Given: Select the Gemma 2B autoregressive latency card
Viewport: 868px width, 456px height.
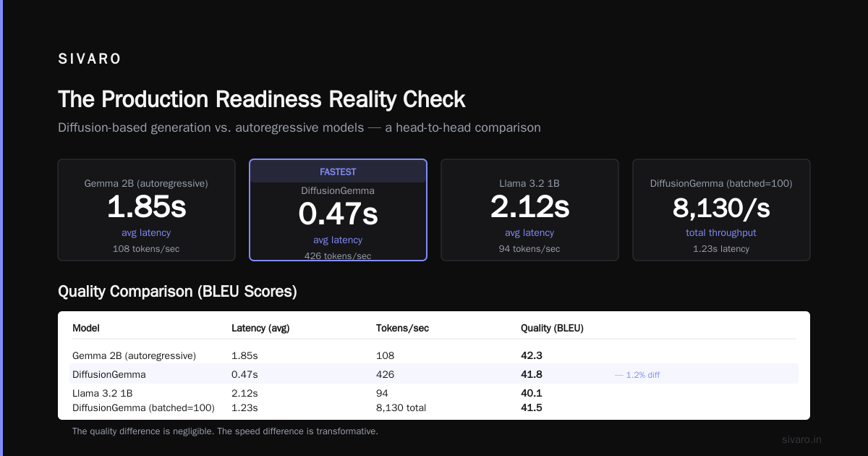Looking at the screenshot, I should coord(146,210).
